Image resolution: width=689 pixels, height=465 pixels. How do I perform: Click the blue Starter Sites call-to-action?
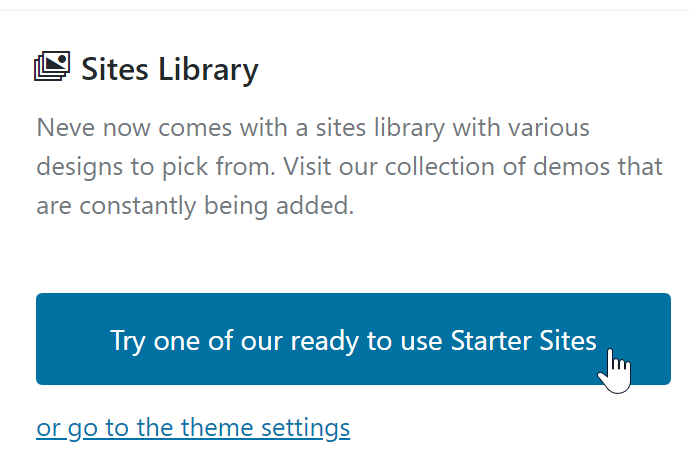tap(353, 339)
